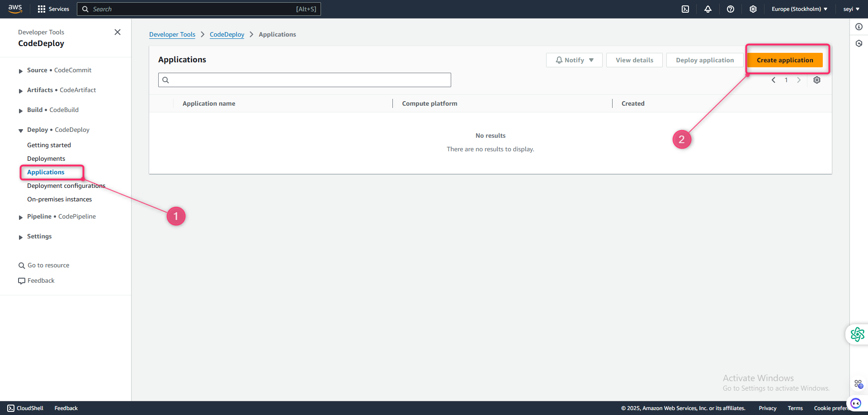Close the Developer Tools side panel
The height and width of the screenshot is (415, 868).
click(118, 32)
